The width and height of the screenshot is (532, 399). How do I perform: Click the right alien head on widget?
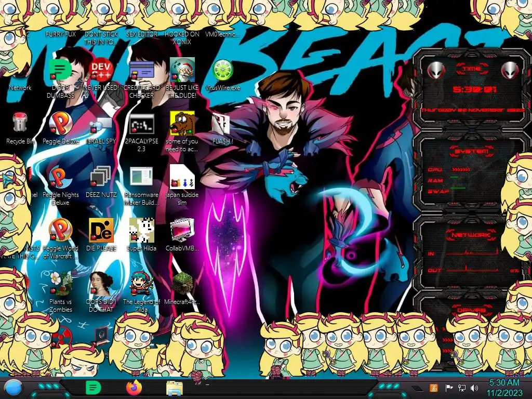pyautogui.click(x=510, y=70)
